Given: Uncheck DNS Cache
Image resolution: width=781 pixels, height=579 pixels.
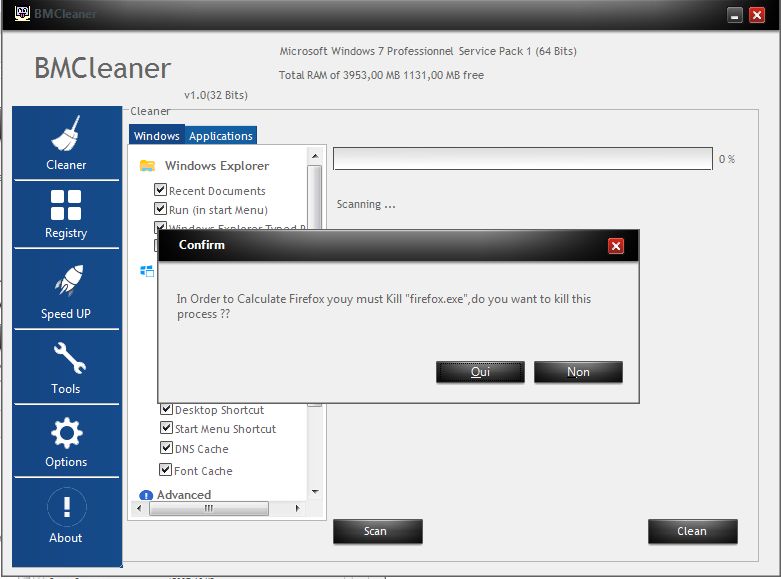Looking at the screenshot, I should 166,447.
